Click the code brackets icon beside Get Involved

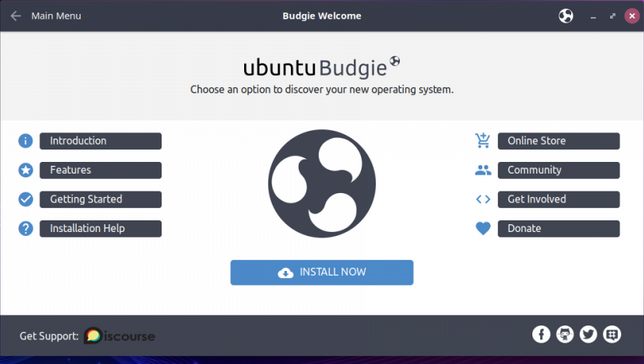(x=483, y=199)
